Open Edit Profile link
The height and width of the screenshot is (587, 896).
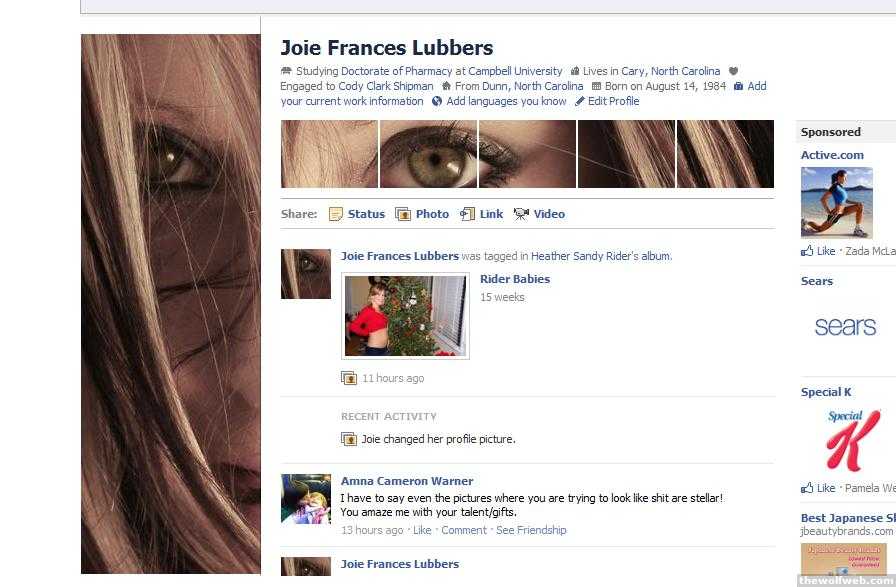tap(613, 101)
